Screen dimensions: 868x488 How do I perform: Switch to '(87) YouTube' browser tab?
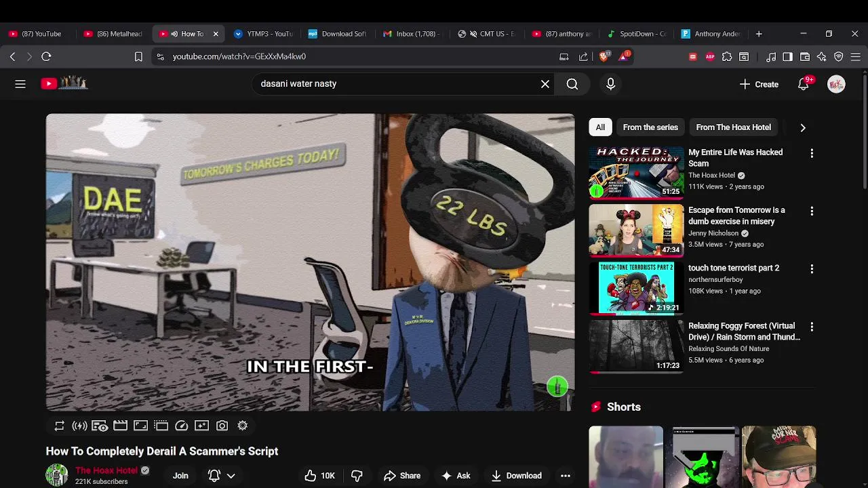35,34
